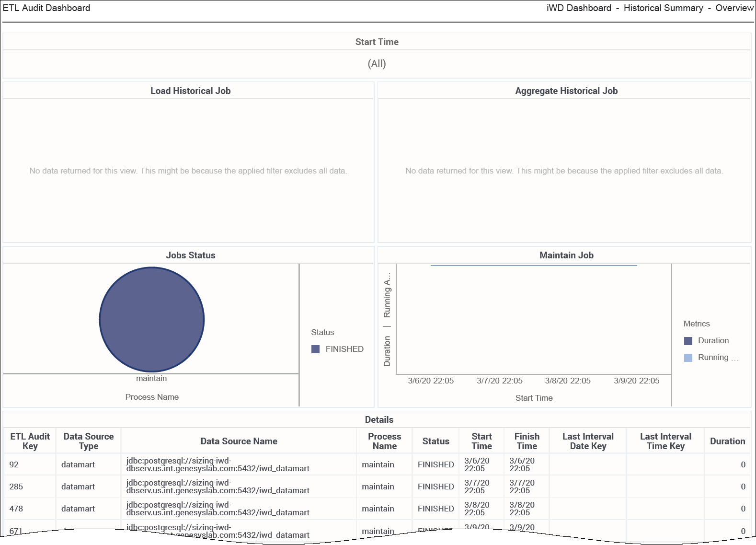Image resolution: width=756 pixels, height=545 pixels.
Task: Click the Maintain Job running line
Action: tap(534, 266)
